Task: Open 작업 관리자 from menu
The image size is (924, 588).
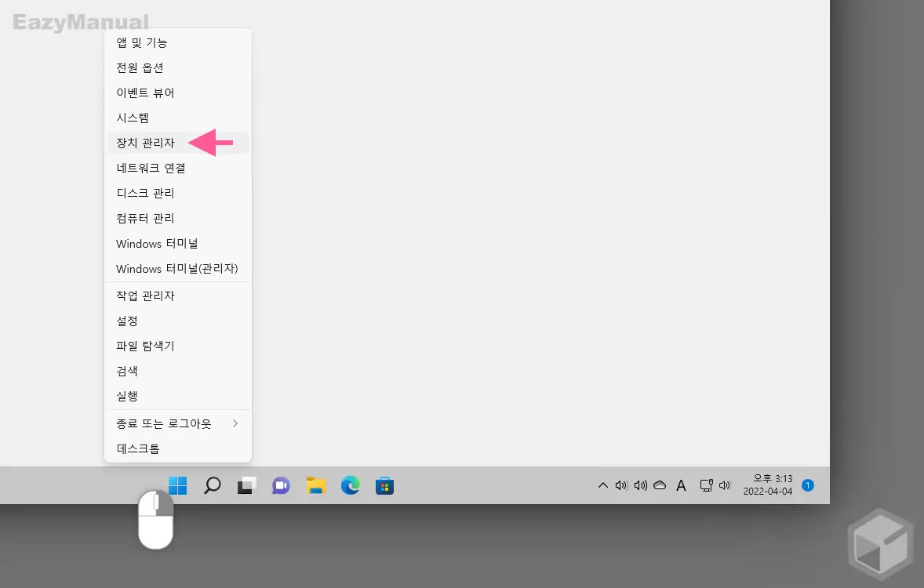Action: (178, 296)
